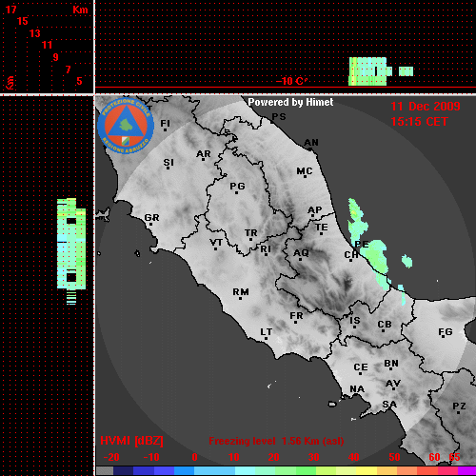Click the AN city label
Viewport: 476px width, 476px height.
pos(311,143)
